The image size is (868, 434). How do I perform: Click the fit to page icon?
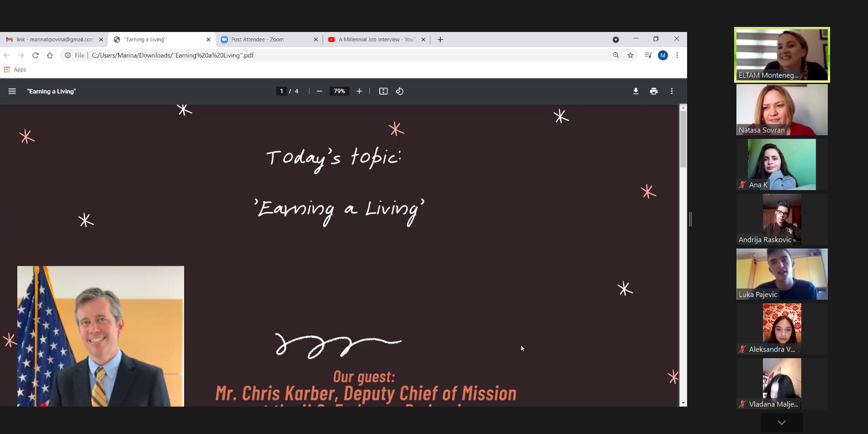pos(383,91)
